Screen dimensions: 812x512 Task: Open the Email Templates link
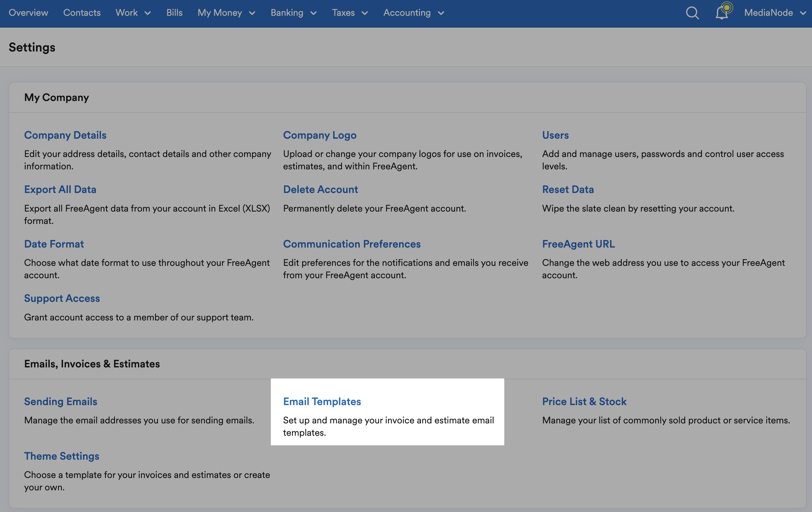coord(322,401)
